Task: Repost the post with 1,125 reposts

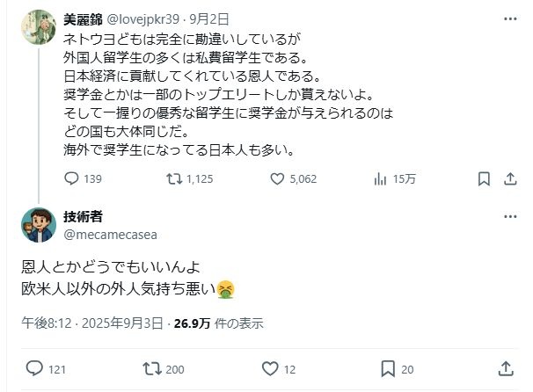Action: click(x=174, y=179)
